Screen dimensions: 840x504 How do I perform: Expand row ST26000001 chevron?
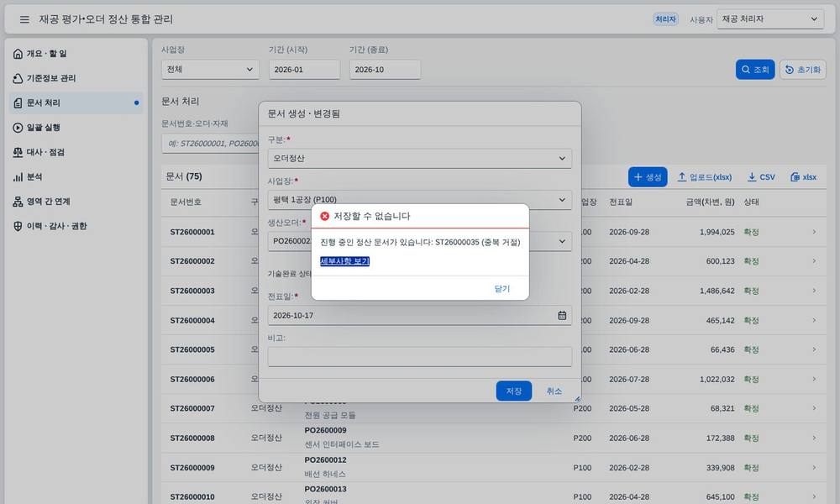[814, 232]
